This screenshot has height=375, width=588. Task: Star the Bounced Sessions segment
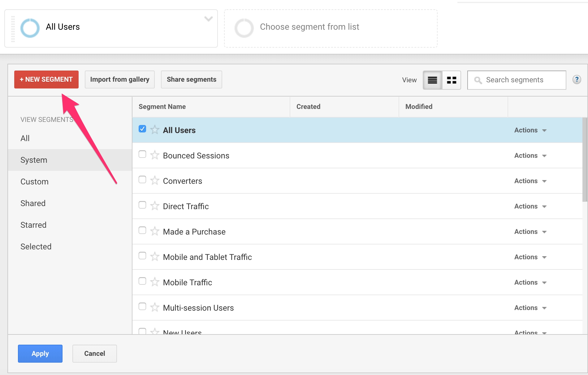click(x=154, y=154)
